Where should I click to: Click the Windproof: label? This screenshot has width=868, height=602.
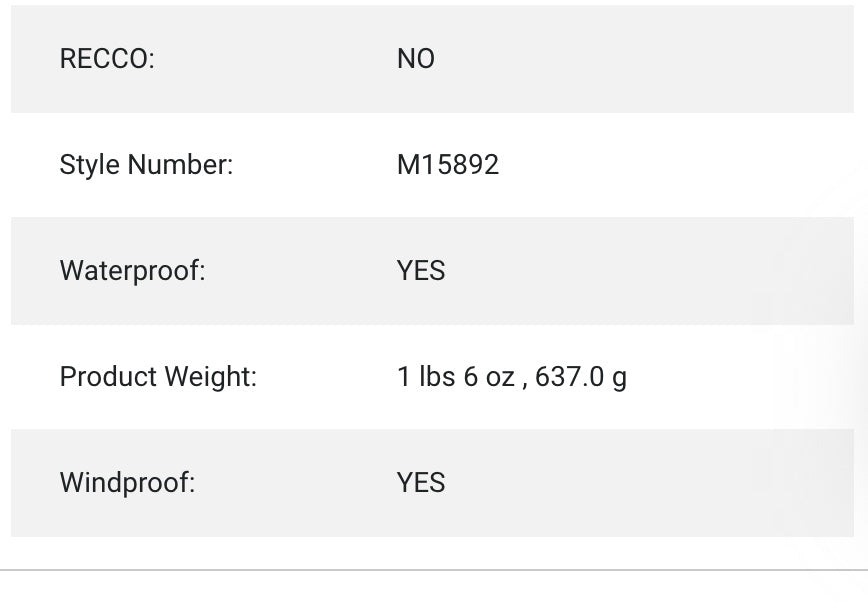tap(127, 483)
